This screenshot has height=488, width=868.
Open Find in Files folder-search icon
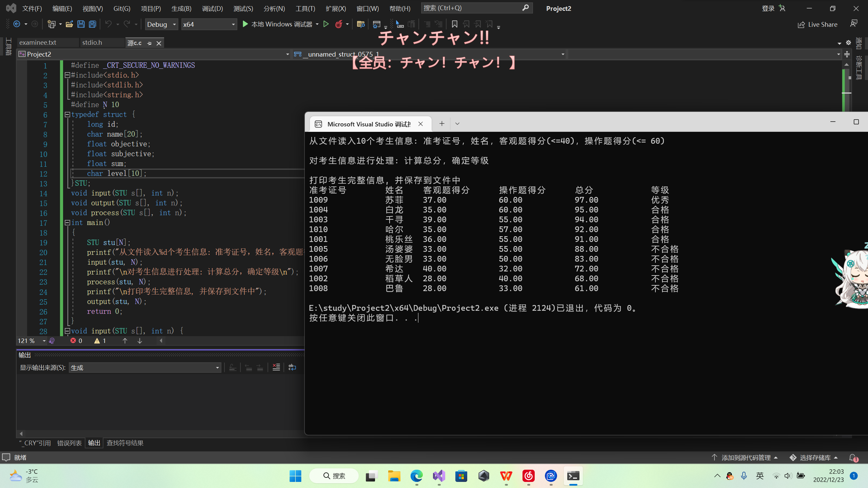click(x=360, y=24)
